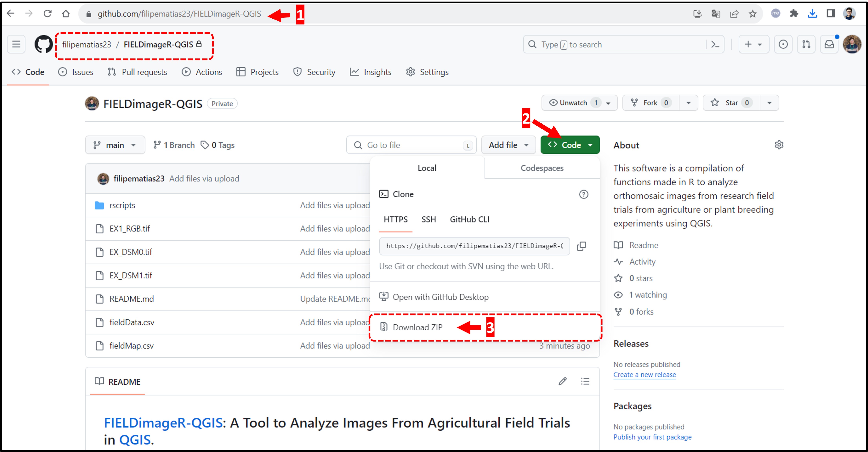Open Pull requests shortcut icon in header
The width and height of the screenshot is (868, 452).
(806, 44)
